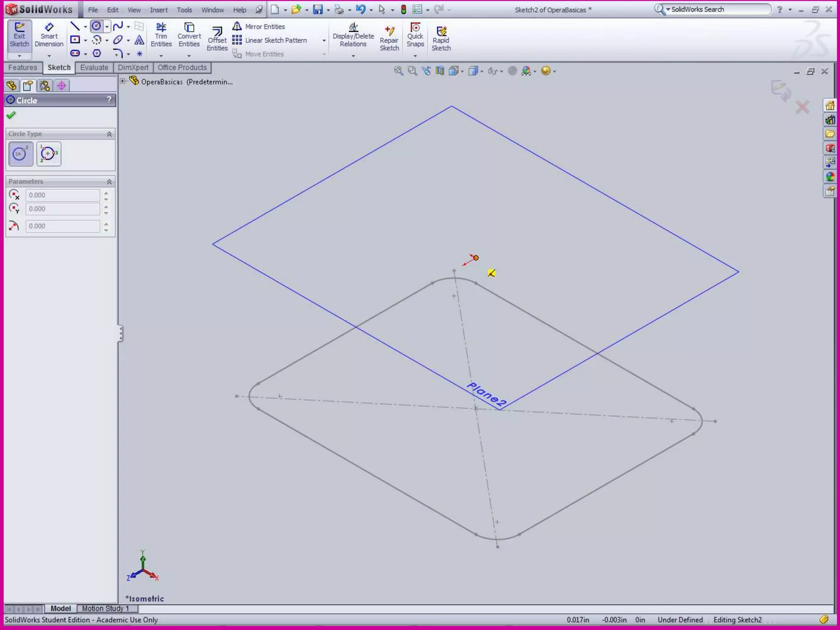Select the Perimeter Circle type

click(49, 154)
